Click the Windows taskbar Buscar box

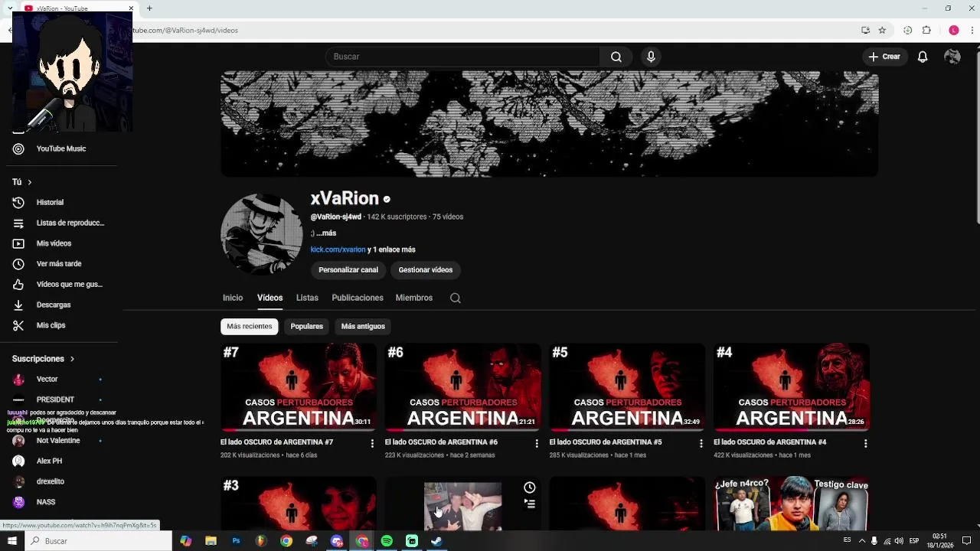point(98,541)
